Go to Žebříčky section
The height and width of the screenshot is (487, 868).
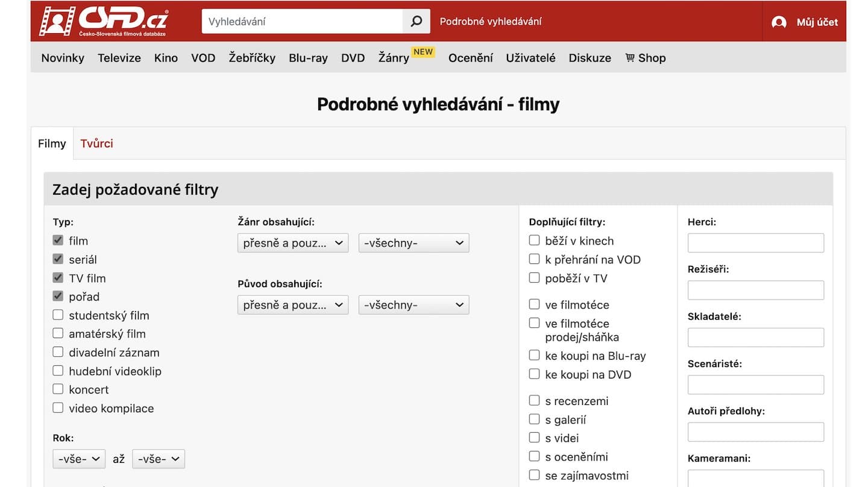coord(252,58)
